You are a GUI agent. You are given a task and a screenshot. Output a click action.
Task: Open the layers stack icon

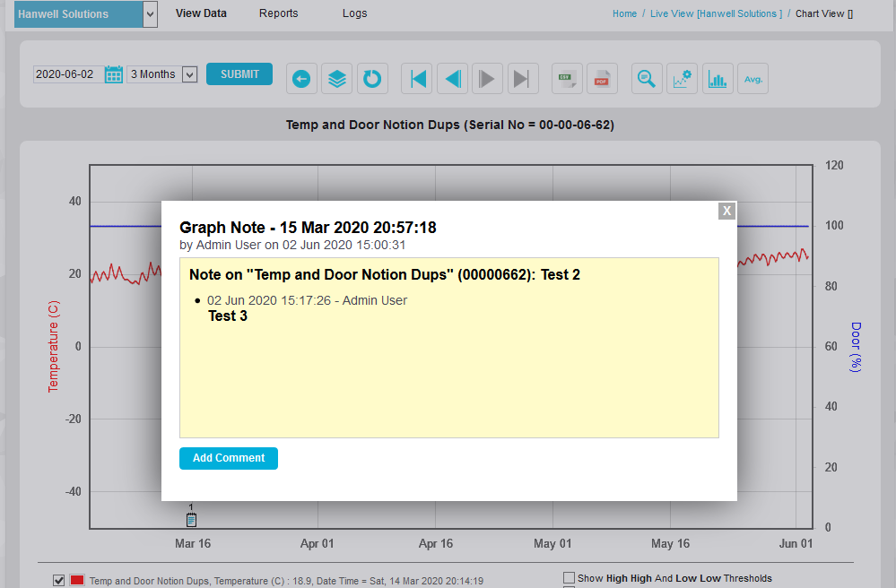(x=336, y=79)
